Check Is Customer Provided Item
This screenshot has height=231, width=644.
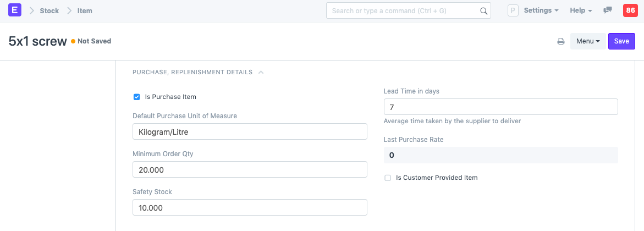(387, 178)
